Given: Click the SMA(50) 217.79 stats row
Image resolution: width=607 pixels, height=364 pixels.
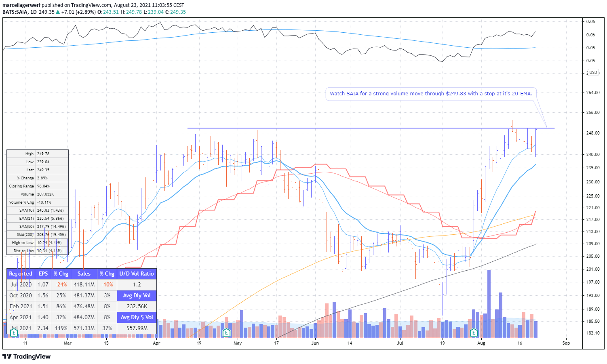Looking at the screenshot, I should coord(38,227).
